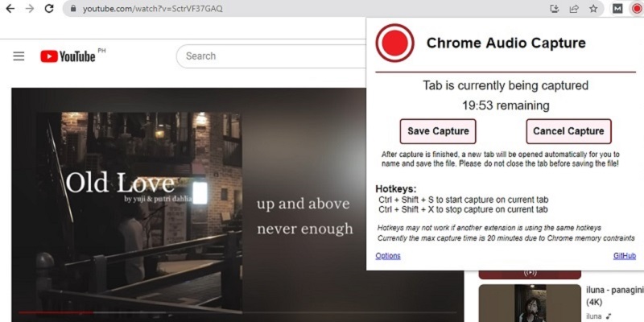The image size is (644, 322).
Task: Open the Options link
Action: point(388,256)
